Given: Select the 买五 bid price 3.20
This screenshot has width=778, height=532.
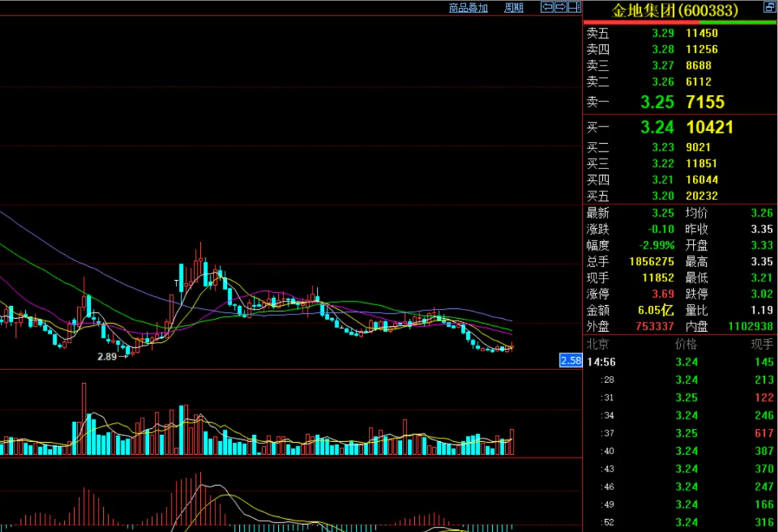Looking at the screenshot, I should coord(663,197).
